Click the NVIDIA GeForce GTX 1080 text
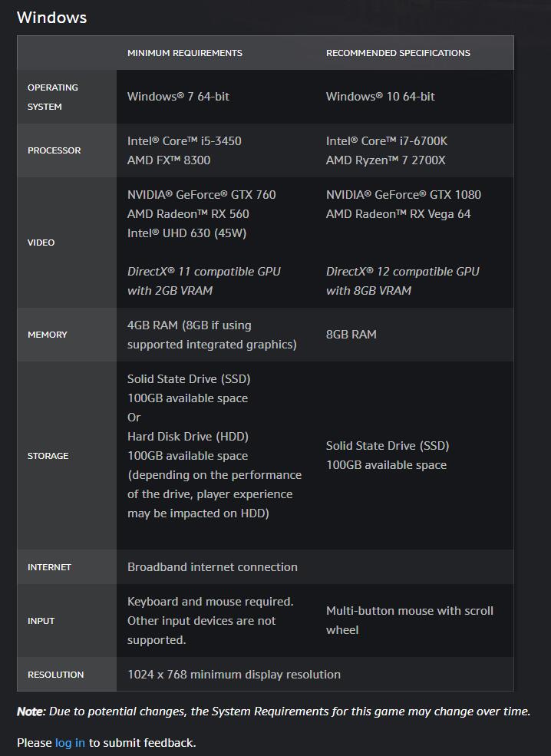The width and height of the screenshot is (551, 756). pyautogui.click(x=404, y=195)
